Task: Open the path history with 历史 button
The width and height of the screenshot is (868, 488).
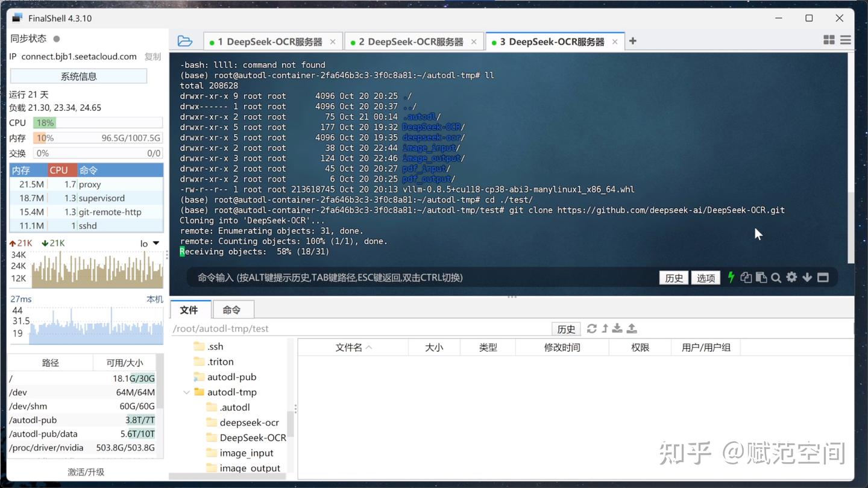Action: point(565,328)
